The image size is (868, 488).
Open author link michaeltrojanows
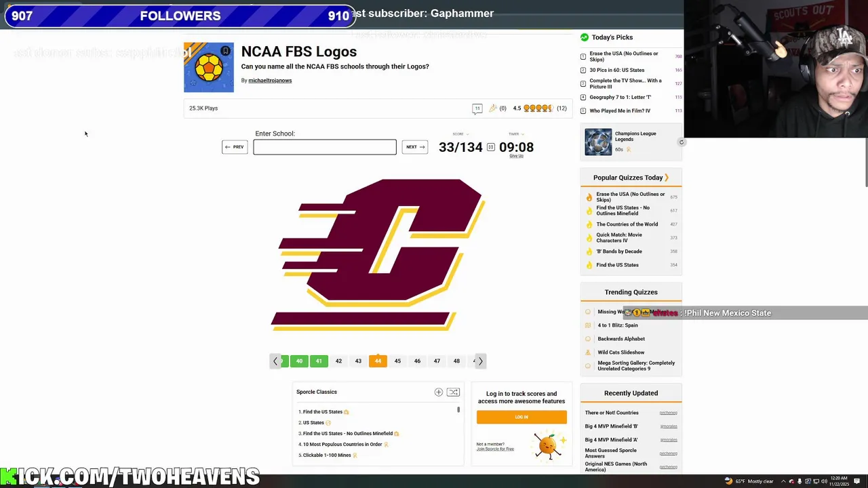(270, 81)
